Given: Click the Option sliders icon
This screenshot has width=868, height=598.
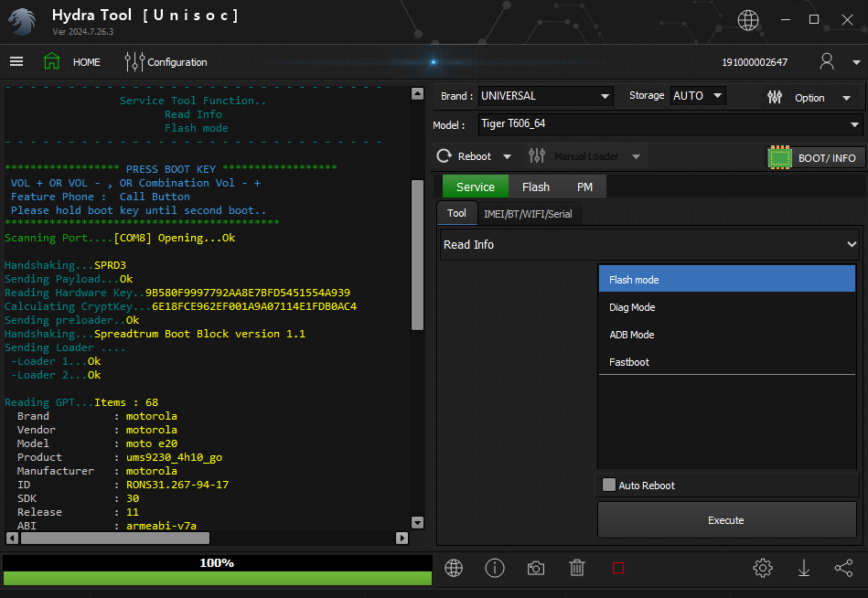Looking at the screenshot, I should (775, 97).
